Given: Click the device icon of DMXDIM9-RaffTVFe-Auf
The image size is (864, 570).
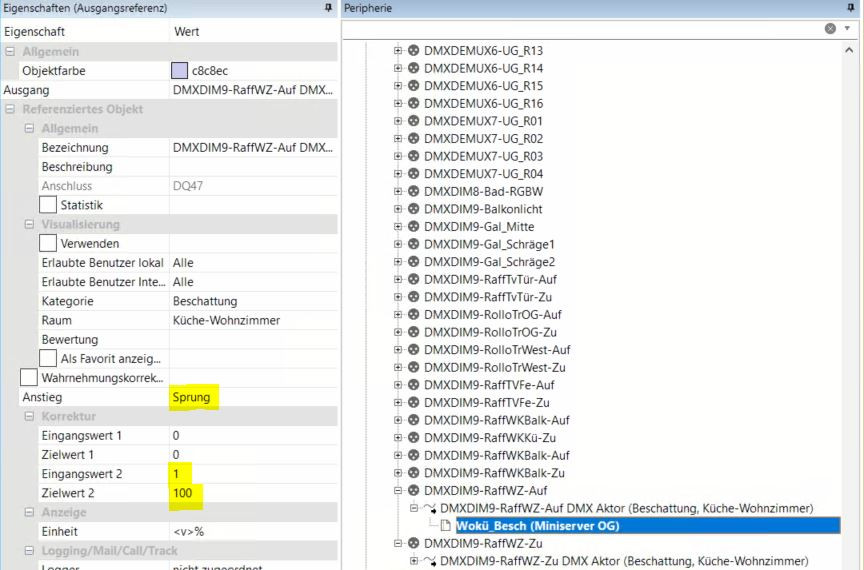Looking at the screenshot, I should (413, 385).
